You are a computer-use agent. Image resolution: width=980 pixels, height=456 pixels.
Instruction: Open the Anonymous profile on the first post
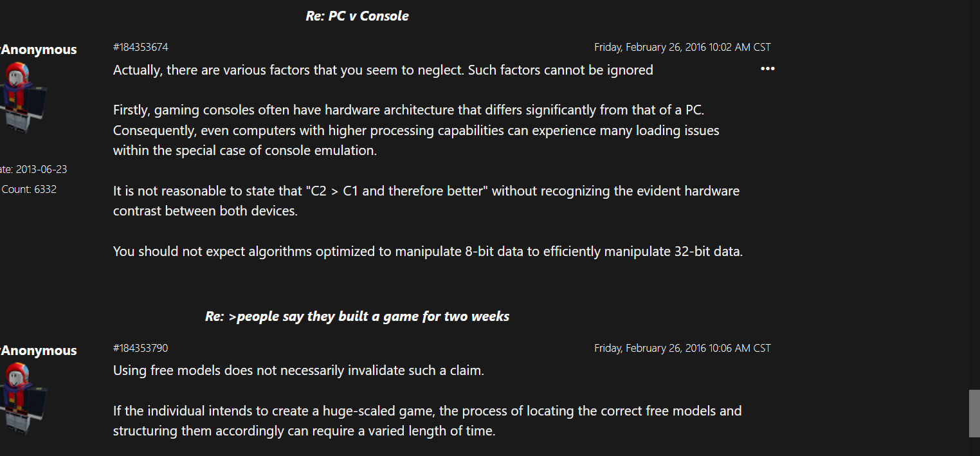[39, 50]
